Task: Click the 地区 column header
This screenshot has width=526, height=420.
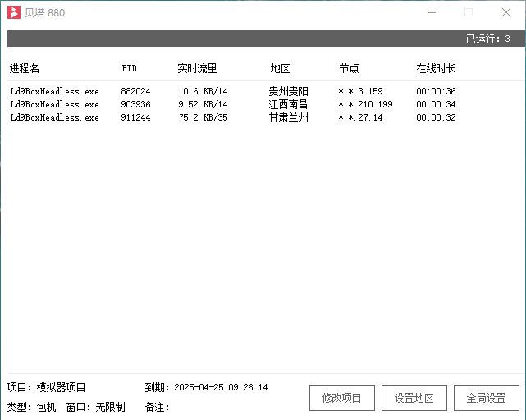Action: 281,69
